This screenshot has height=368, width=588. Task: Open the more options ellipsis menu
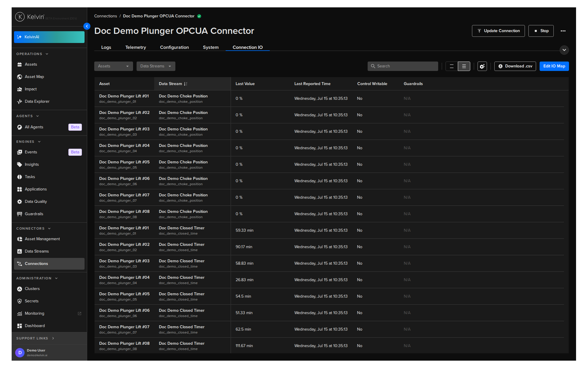pos(563,31)
